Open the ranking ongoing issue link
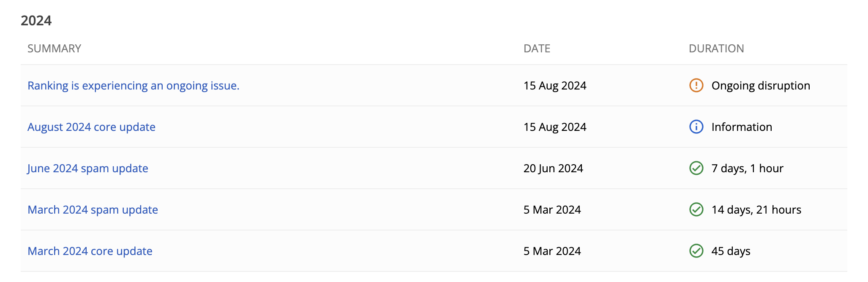Screen dimensions: 868x282 [x=134, y=86]
